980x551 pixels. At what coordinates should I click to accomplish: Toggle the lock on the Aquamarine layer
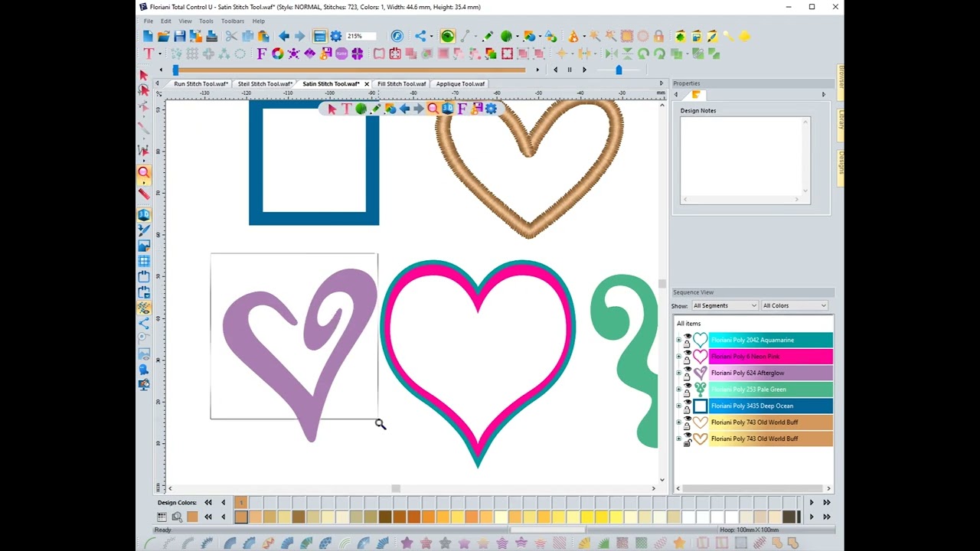point(687,344)
